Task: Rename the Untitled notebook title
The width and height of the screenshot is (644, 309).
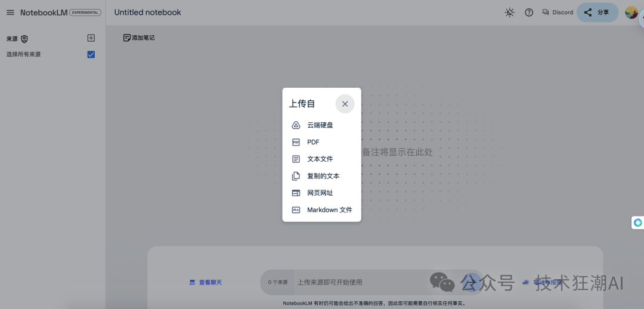Action: [147, 13]
